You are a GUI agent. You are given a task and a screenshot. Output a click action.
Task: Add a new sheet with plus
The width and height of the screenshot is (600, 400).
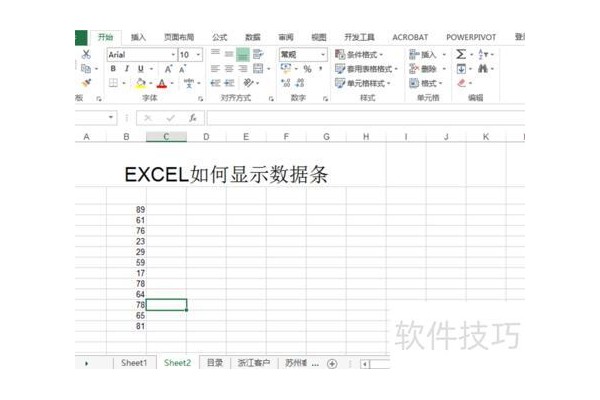pos(332,364)
